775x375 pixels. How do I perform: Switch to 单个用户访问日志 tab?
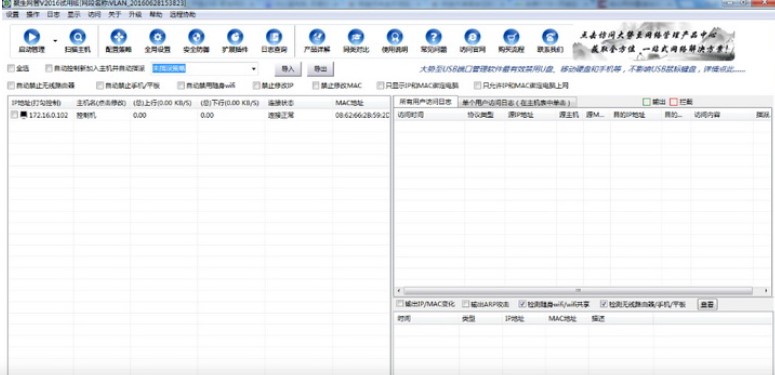pyautogui.click(x=517, y=102)
